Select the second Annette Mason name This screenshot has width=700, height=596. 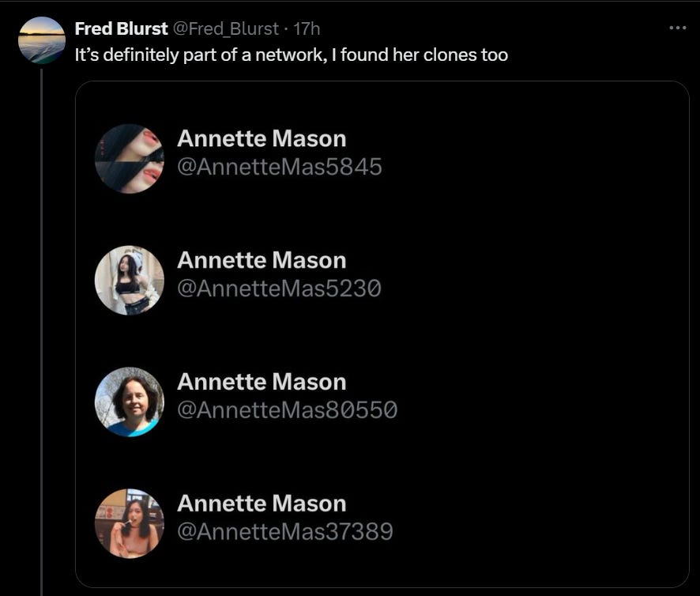(x=262, y=260)
